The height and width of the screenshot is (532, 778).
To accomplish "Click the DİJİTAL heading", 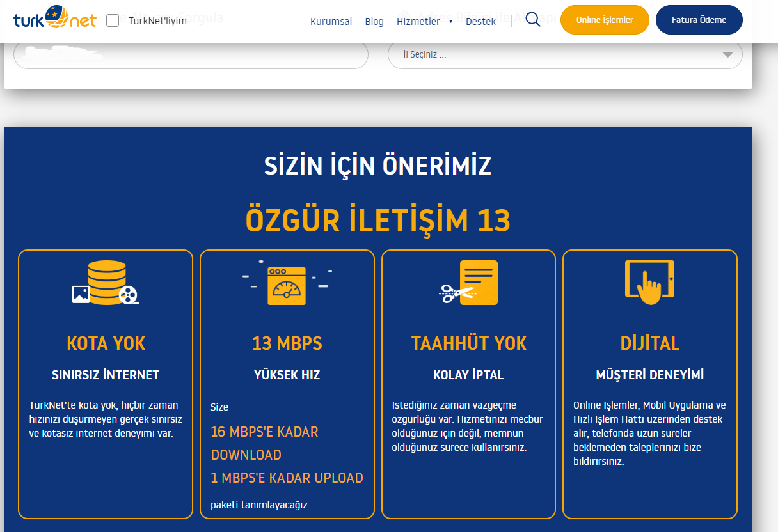I will (x=649, y=343).
